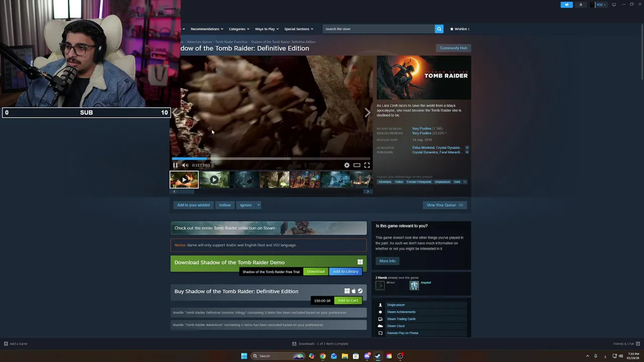Open video settings gear icon
Image resolution: width=644 pixels, height=362 pixels.
(347, 165)
